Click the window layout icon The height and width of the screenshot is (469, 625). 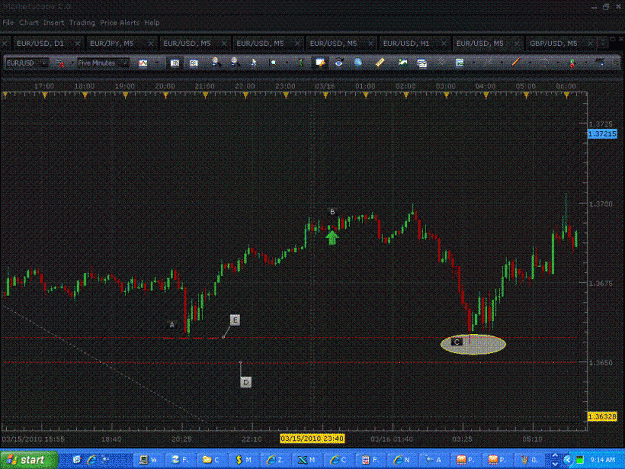click(x=422, y=63)
